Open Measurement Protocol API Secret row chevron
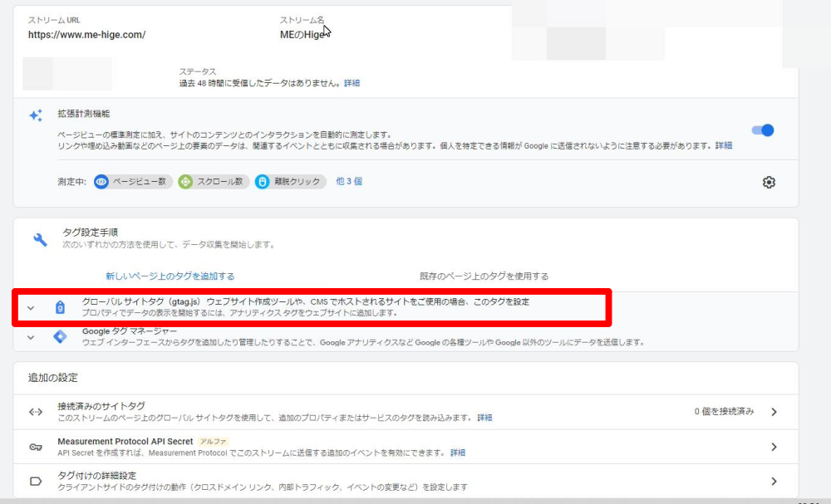831x504 pixels. pos(774,447)
